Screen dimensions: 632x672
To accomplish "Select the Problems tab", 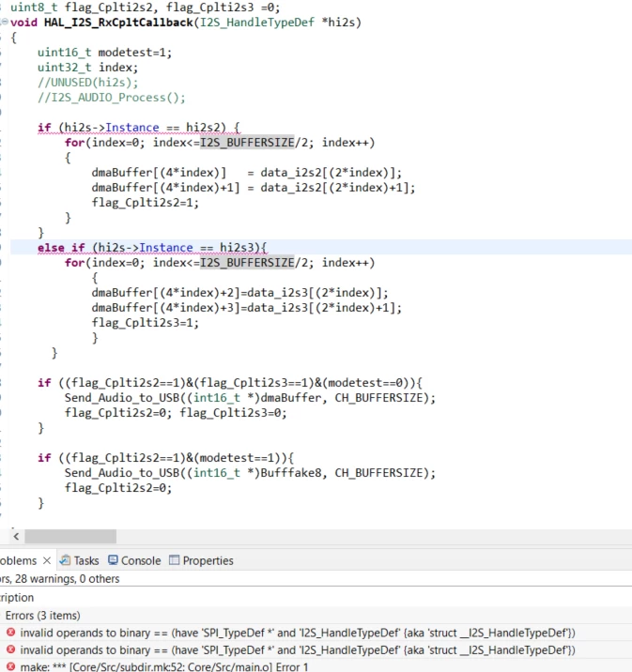I will coord(19,560).
